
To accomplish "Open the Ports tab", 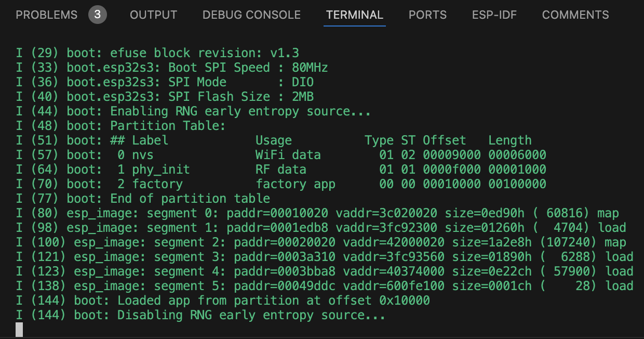I will 427,15.
